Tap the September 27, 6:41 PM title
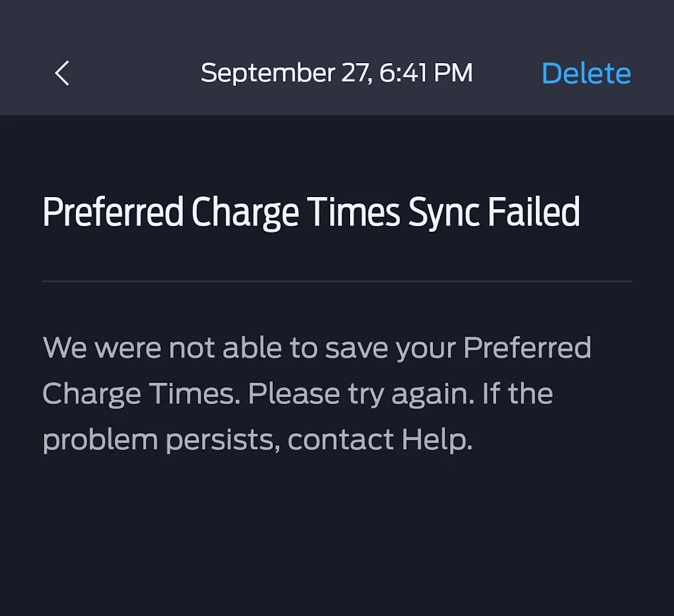 [337, 73]
